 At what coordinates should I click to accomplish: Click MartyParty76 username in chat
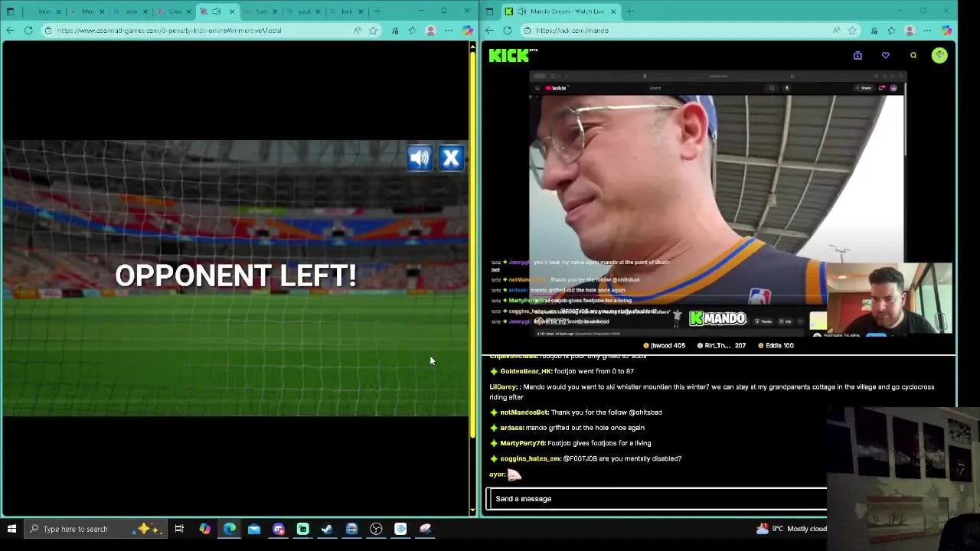tap(522, 443)
